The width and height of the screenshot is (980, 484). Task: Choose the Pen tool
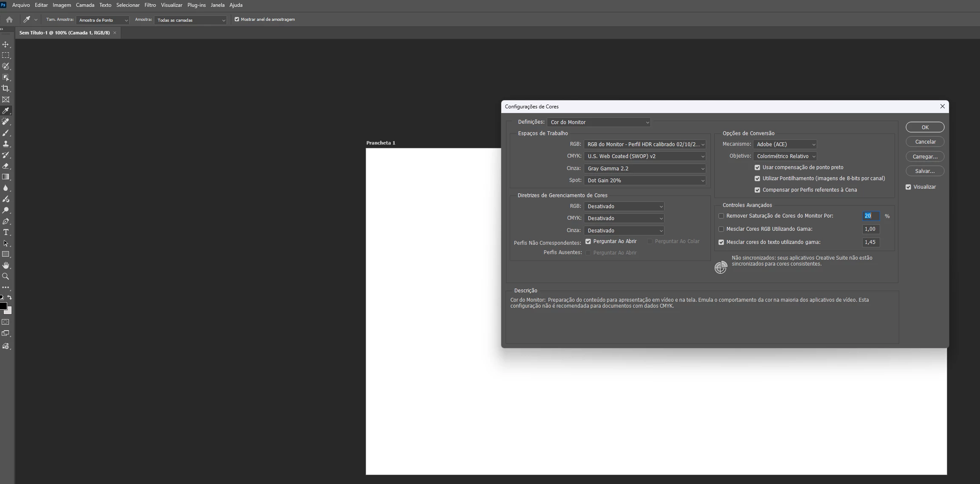(x=6, y=221)
